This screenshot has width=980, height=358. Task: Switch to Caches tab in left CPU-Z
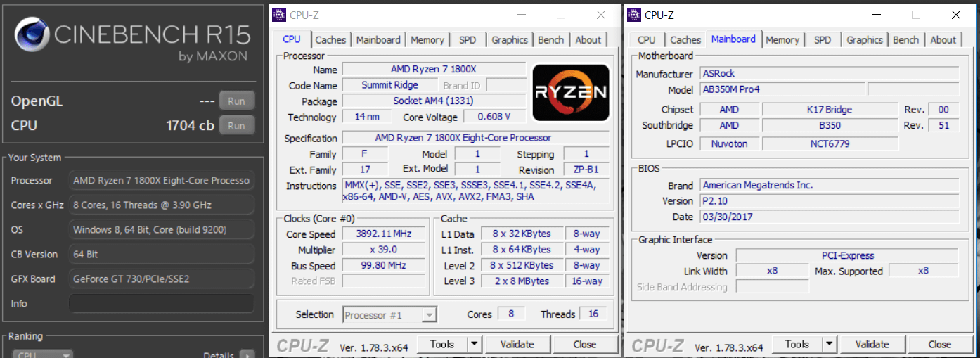(330, 40)
